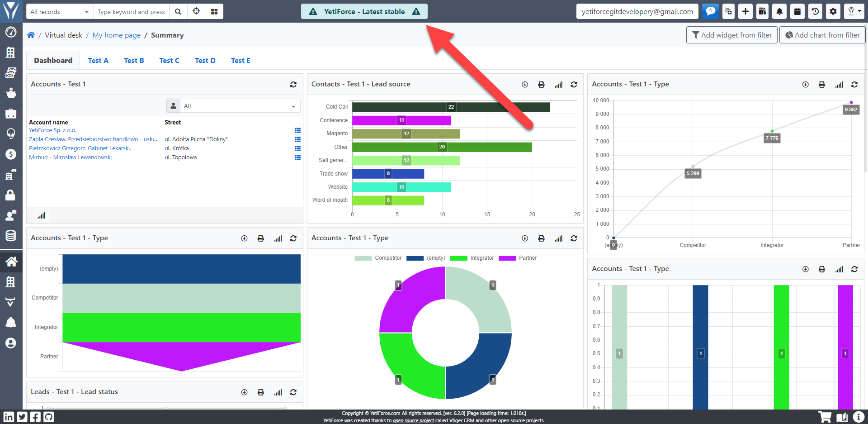Viewport: 868px width, 424px height.
Task: Click the home sidebar icon
Action: tap(11, 262)
